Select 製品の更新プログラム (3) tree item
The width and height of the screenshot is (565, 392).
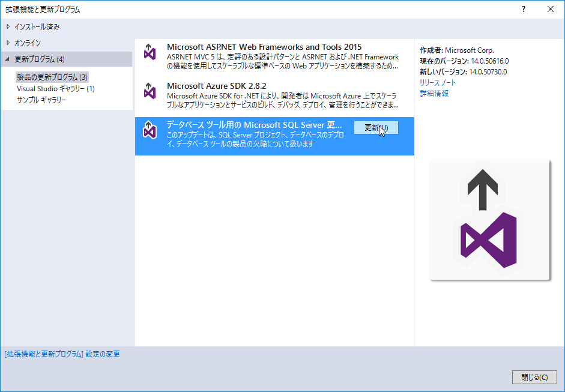click(52, 77)
